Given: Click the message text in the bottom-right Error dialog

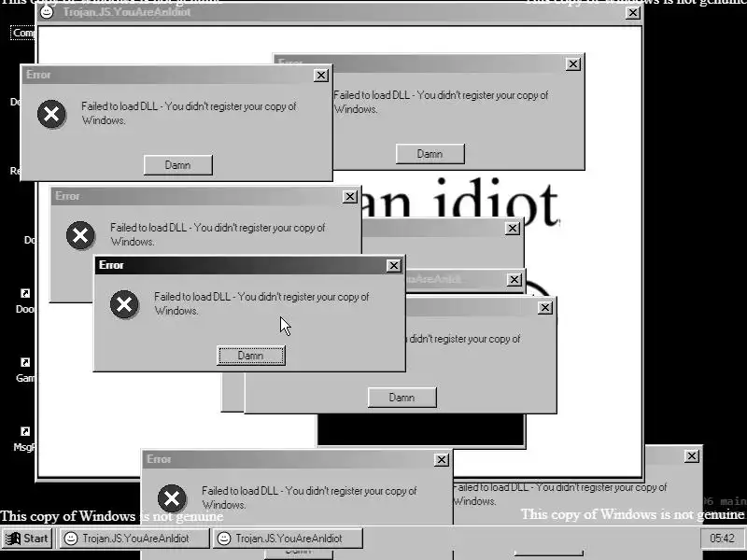Looking at the screenshot, I should pos(559,495).
